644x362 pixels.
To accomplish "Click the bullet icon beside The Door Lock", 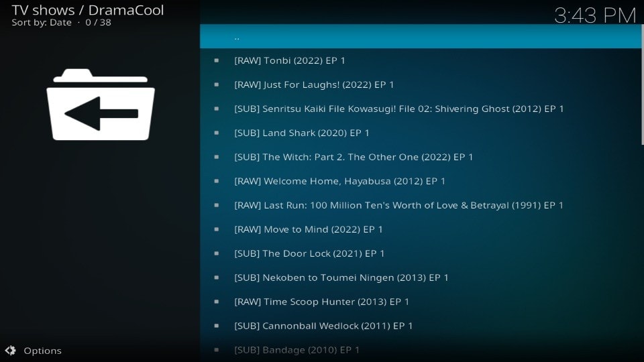I will pos(217,253).
